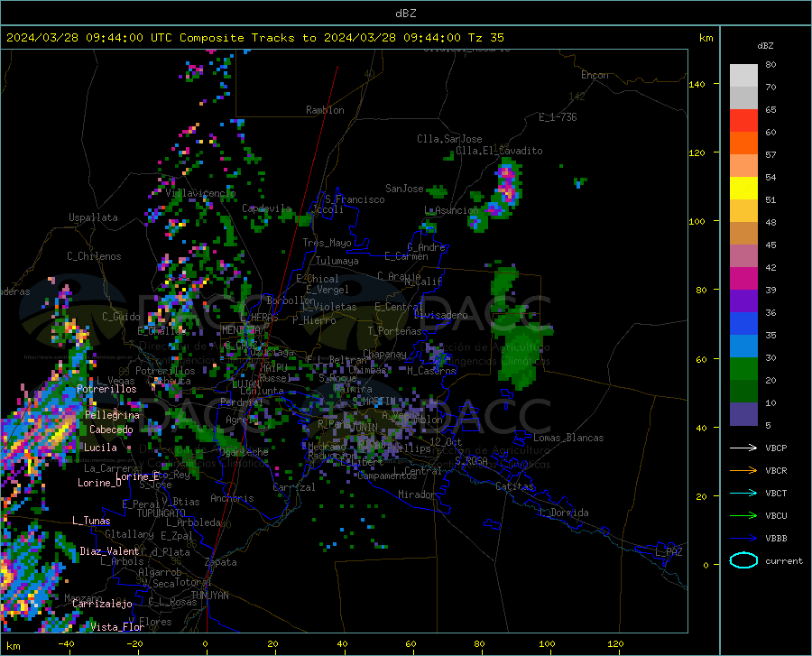Click the TUPUNGATO label
The image size is (812, 656).
point(161,513)
